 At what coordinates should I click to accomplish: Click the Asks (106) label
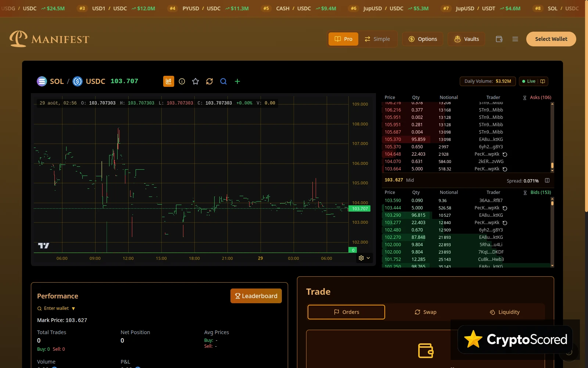tap(541, 98)
